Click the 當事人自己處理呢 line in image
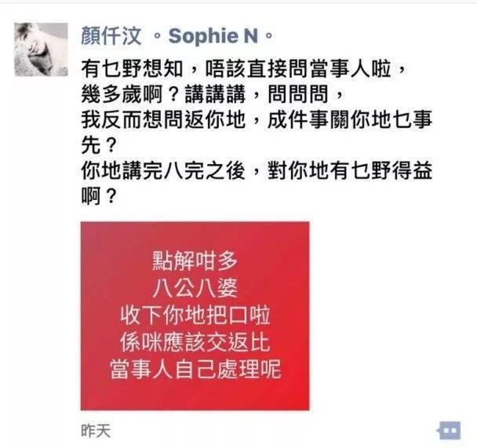 (x=195, y=370)
